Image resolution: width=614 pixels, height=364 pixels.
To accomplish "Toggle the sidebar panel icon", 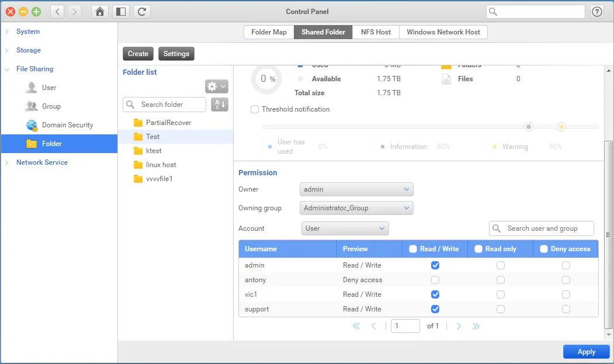I will 121,12.
